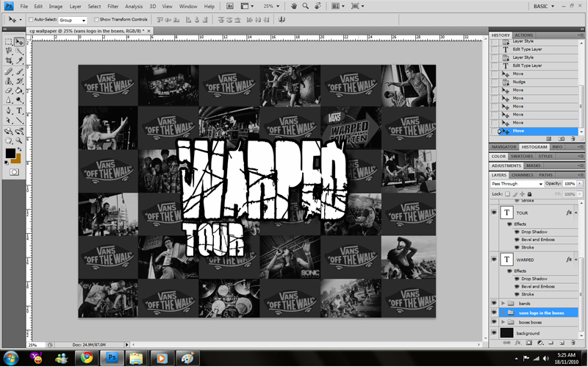588x367 pixels.
Task: Select the Line shape tool
Action: [x=19, y=121]
